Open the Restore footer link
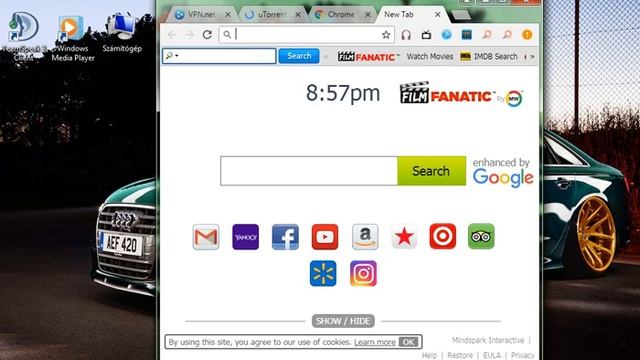Viewport: 640px width, 360px height. click(x=460, y=356)
